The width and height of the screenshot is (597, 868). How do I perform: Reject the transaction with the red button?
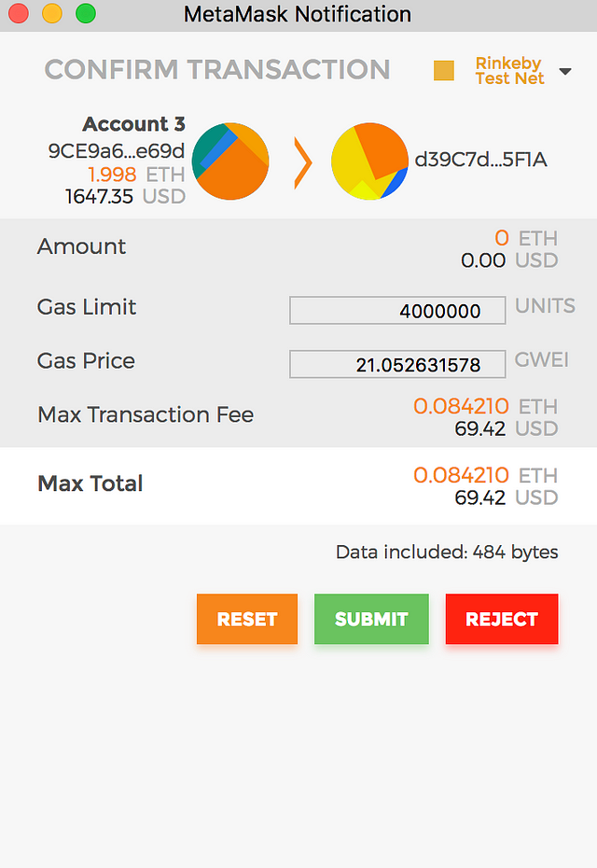click(x=502, y=619)
